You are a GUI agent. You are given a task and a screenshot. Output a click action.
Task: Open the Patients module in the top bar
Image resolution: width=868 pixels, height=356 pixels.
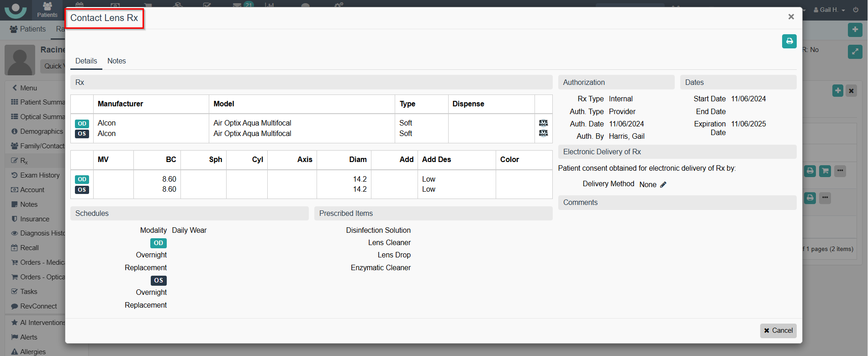[x=47, y=10]
